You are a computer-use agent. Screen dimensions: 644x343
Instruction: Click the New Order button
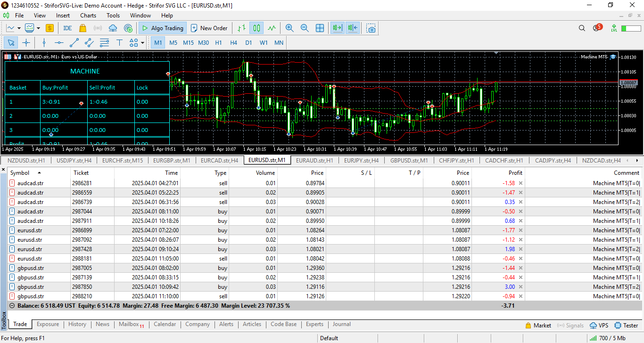click(209, 28)
